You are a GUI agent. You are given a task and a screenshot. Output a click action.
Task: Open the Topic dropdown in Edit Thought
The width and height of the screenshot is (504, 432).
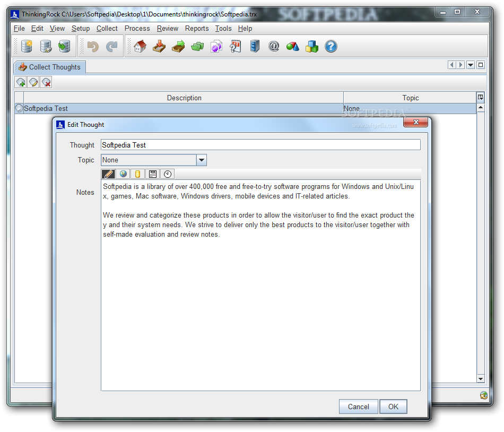tap(202, 160)
